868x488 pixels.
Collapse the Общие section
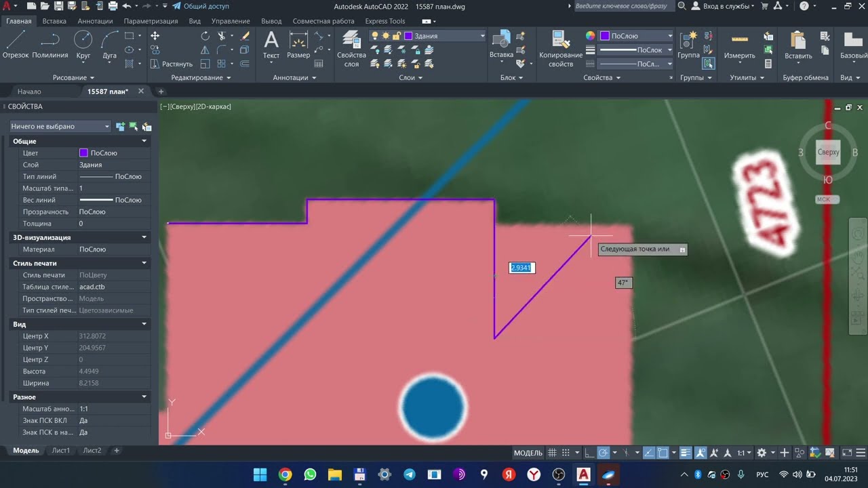point(144,141)
